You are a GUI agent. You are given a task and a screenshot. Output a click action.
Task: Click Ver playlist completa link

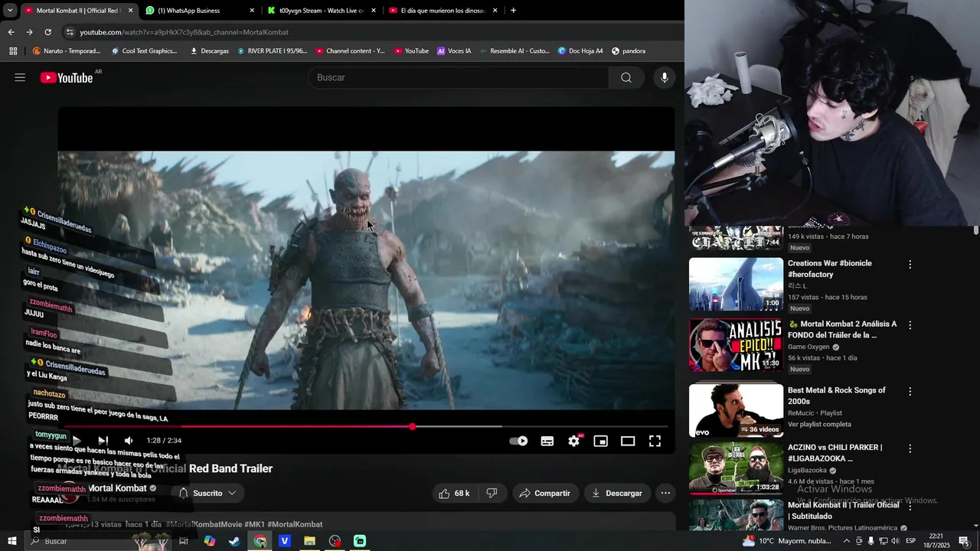tap(819, 424)
